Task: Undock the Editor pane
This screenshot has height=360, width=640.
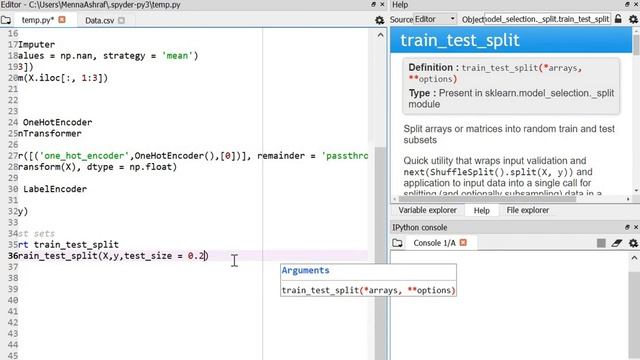Action: (x=373, y=4)
